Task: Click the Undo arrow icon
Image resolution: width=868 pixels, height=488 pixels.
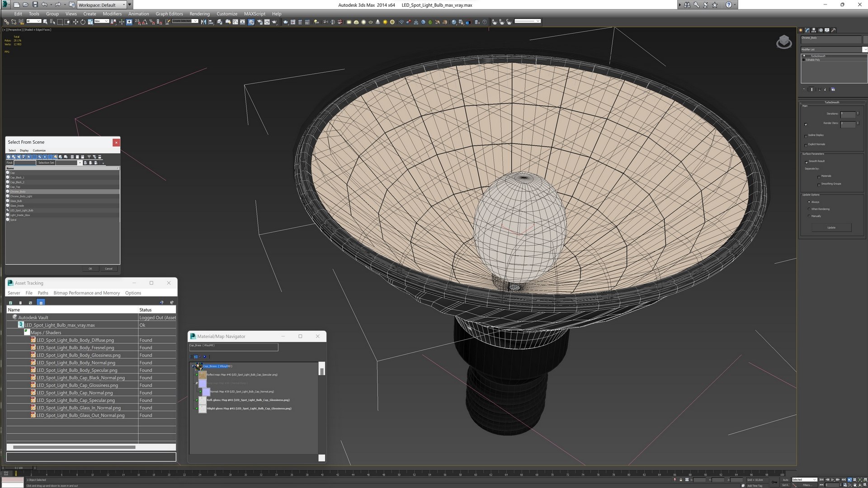Action: pos(44,5)
